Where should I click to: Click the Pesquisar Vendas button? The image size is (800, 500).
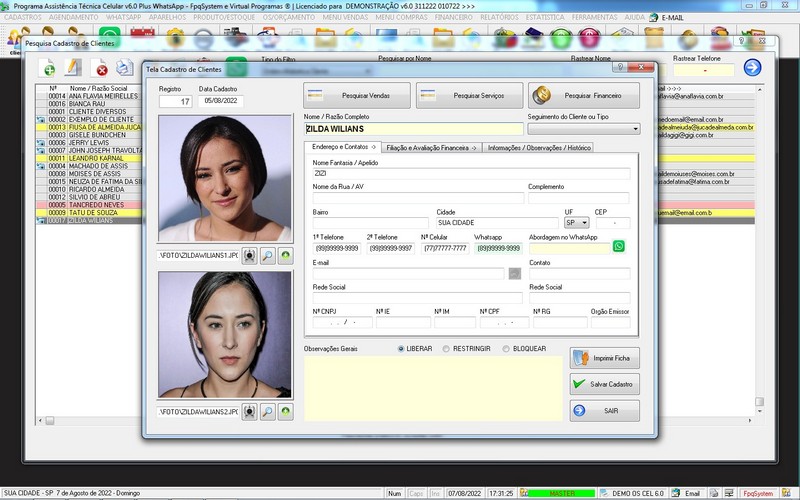tap(357, 95)
